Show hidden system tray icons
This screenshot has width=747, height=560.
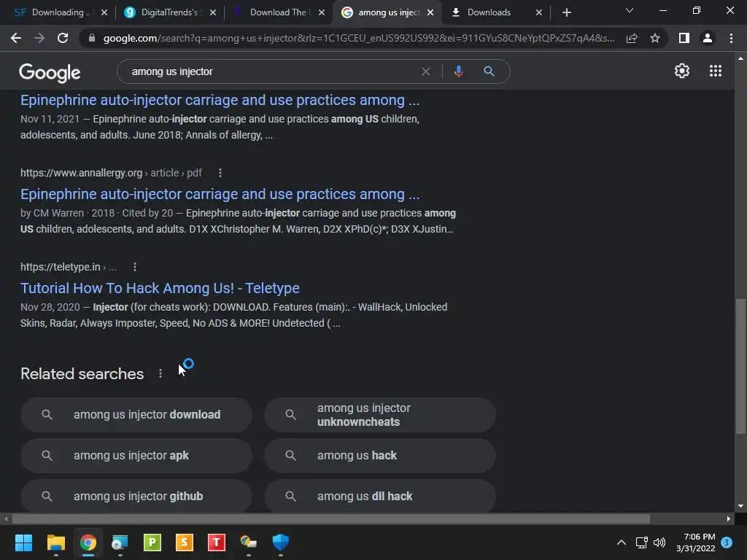coord(622,542)
